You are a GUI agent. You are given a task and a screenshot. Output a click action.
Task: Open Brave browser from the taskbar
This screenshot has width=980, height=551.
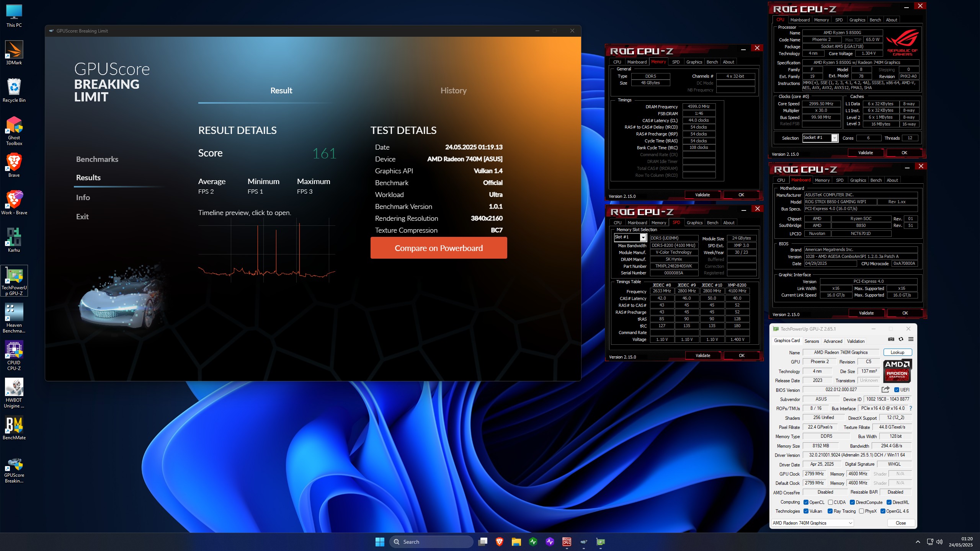500,542
